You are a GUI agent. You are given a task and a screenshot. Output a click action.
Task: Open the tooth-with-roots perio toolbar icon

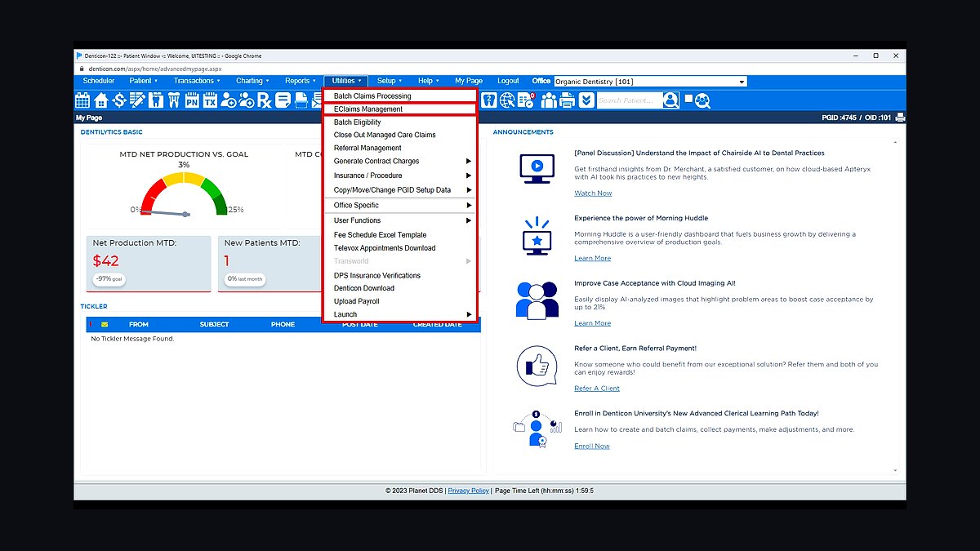(x=173, y=100)
